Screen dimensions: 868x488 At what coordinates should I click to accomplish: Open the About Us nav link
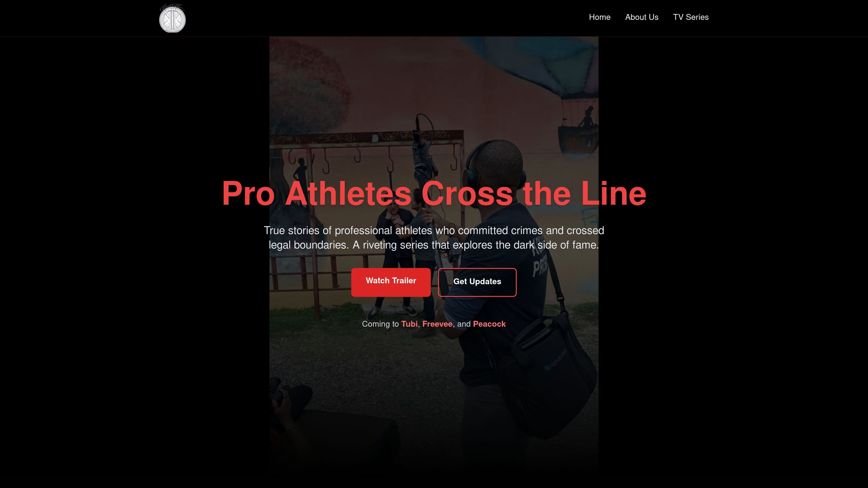pyautogui.click(x=642, y=17)
